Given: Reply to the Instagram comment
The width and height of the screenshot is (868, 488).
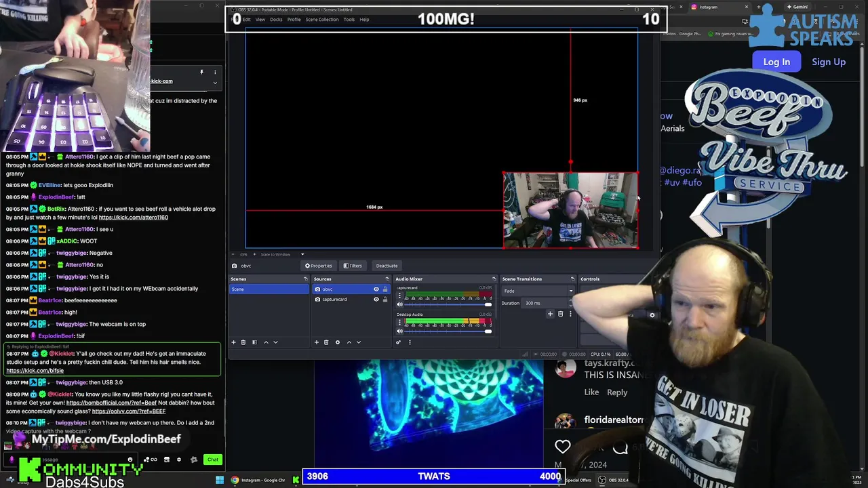Looking at the screenshot, I should pyautogui.click(x=617, y=392).
